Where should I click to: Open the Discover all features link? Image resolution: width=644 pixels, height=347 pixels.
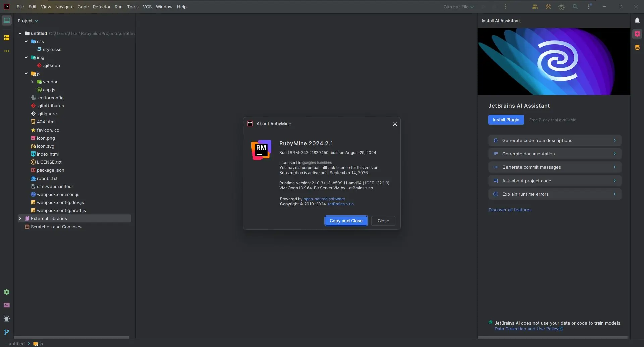coord(510,210)
